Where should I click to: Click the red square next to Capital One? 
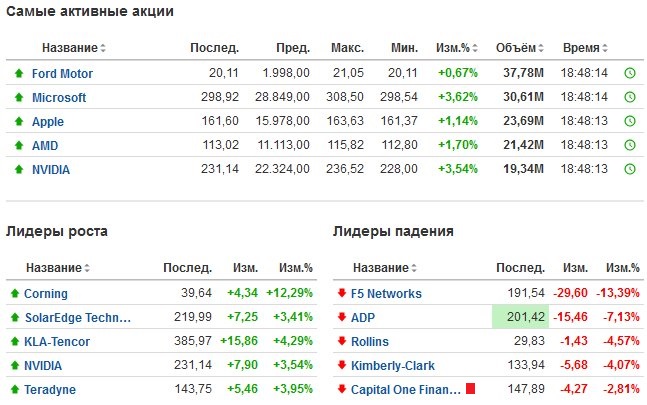tap(471, 388)
